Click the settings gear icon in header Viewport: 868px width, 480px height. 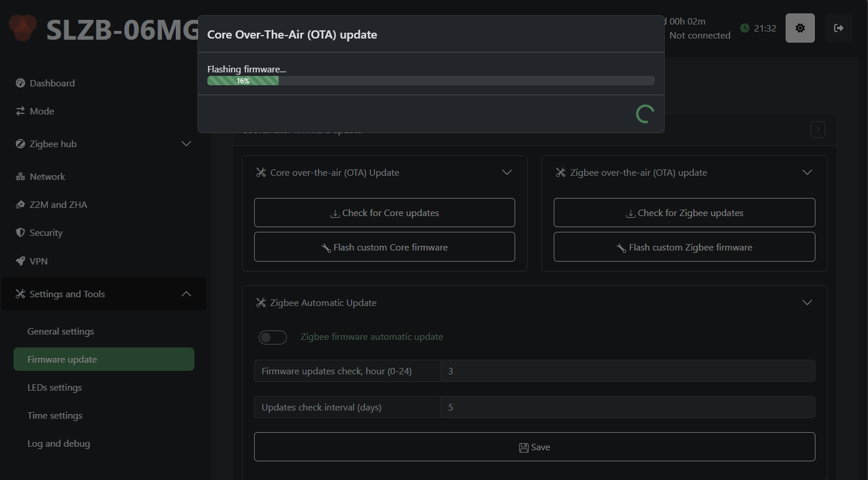click(800, 28)
